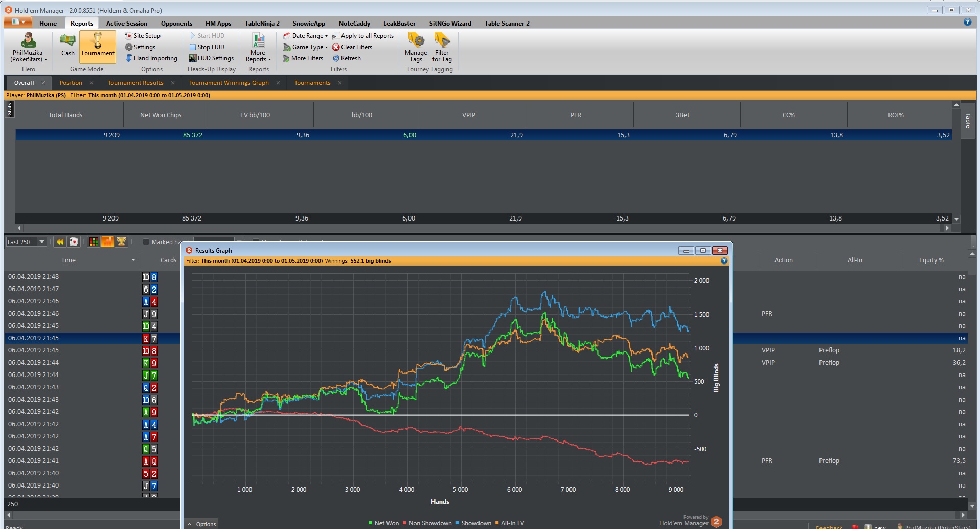The image size is (980, 529).
Task: Open the PhilMuzika hero selector icon
Action: pyautogui.click(x=28, y=40)
